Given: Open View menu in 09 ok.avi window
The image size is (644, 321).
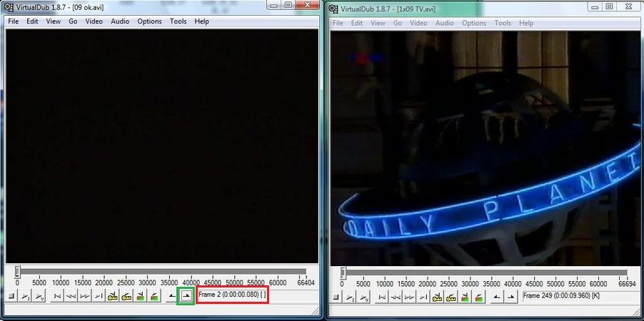Looking at the screenshot, I should (54, 21).
